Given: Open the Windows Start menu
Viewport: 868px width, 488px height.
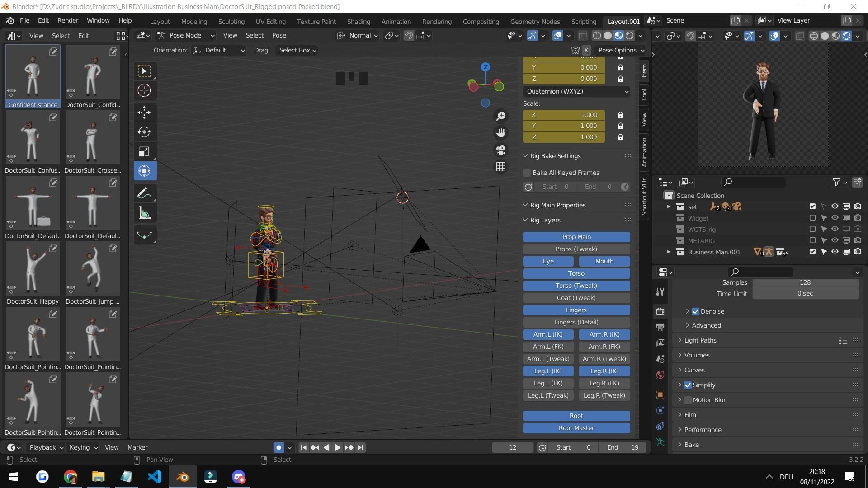Looking at the screenshot, I should (14, 477).
